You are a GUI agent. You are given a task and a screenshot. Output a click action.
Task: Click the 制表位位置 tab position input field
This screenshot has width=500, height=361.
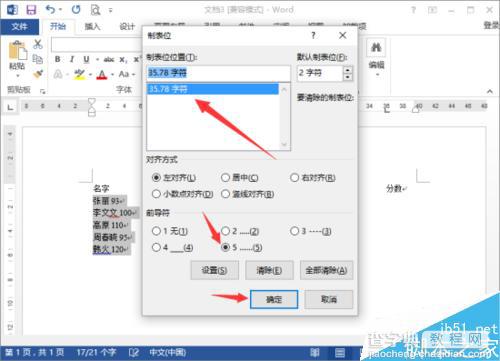(218, 73)
